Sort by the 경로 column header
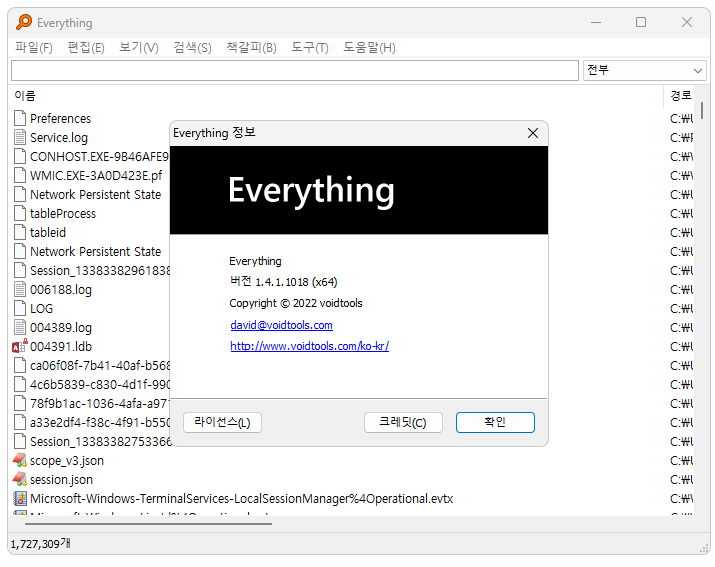The image size is (715, 567). pos(680,96)
